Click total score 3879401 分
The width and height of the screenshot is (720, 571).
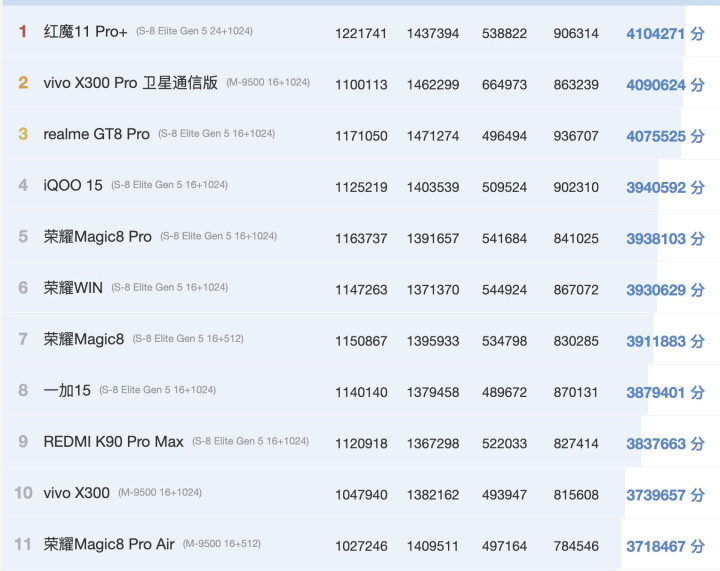665,392
